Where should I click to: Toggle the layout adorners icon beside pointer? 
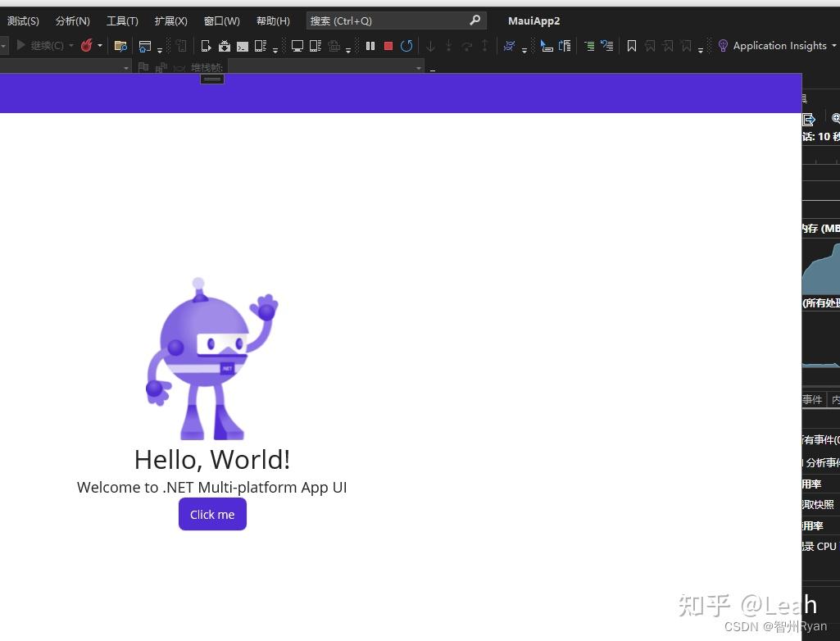click(x=565, y=46)
